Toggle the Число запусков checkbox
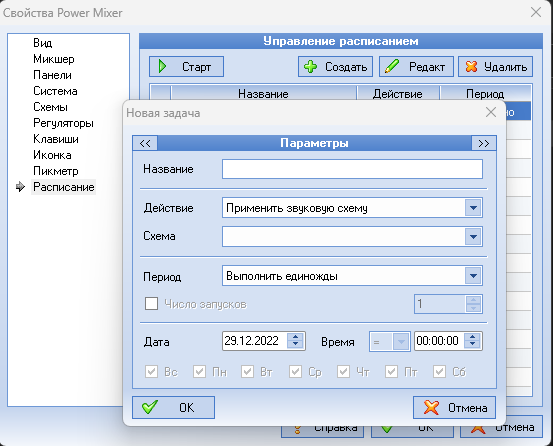This screenshot has height=446, width=553. pos(152,304)
